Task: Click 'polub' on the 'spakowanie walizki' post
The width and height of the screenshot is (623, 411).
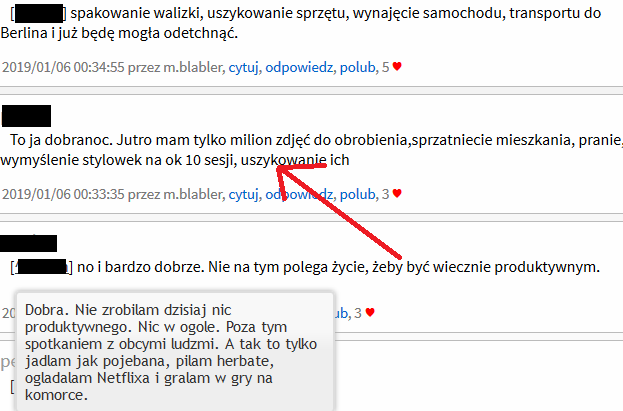Action: (357, 67)
